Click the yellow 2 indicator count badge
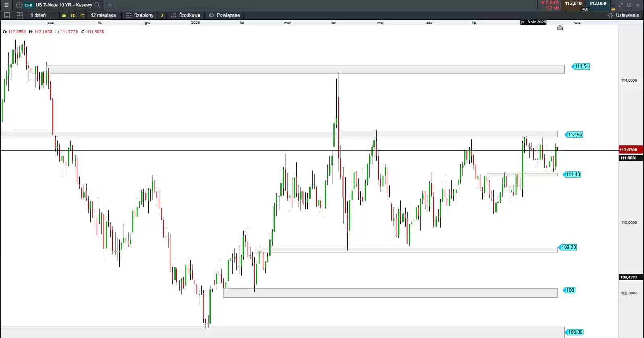Screen dimensions: 644x338 coord(162,15)
